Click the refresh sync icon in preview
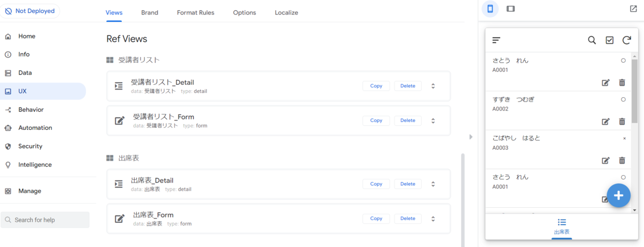Viewport: 644px width, 247px height. pyautogui.click(x=626, y=40)
